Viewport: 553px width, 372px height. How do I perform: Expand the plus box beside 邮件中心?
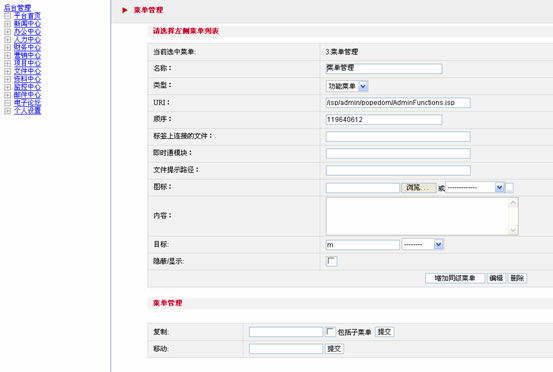click(x=7, y=95)
